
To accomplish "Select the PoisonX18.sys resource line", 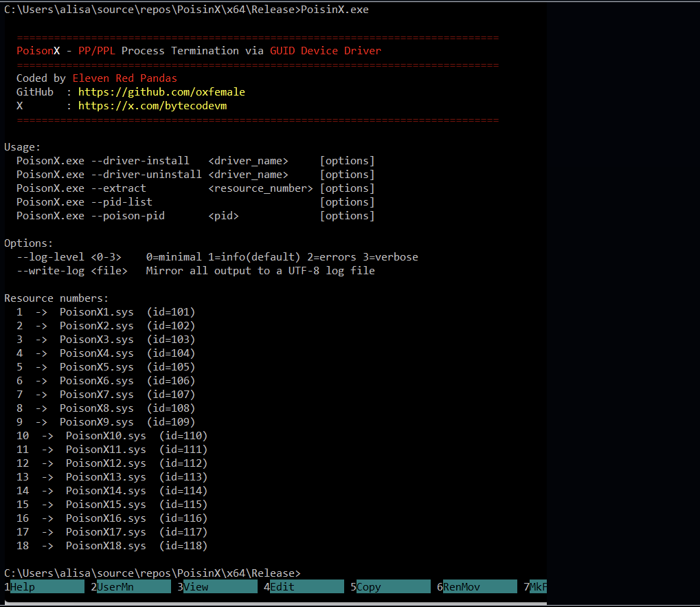I will click(106, 546).
